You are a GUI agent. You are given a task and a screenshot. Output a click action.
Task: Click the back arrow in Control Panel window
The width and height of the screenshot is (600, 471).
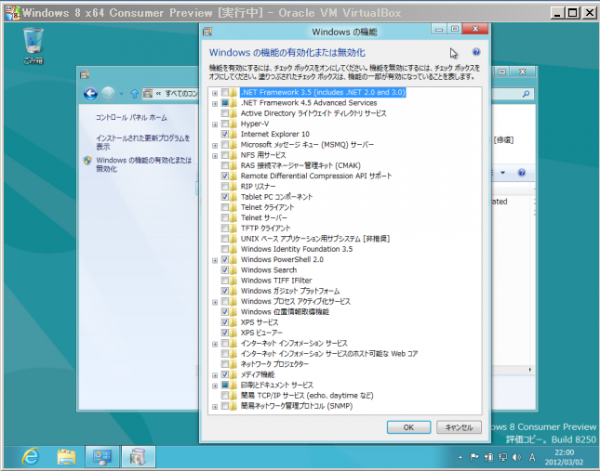coord(88,93)
